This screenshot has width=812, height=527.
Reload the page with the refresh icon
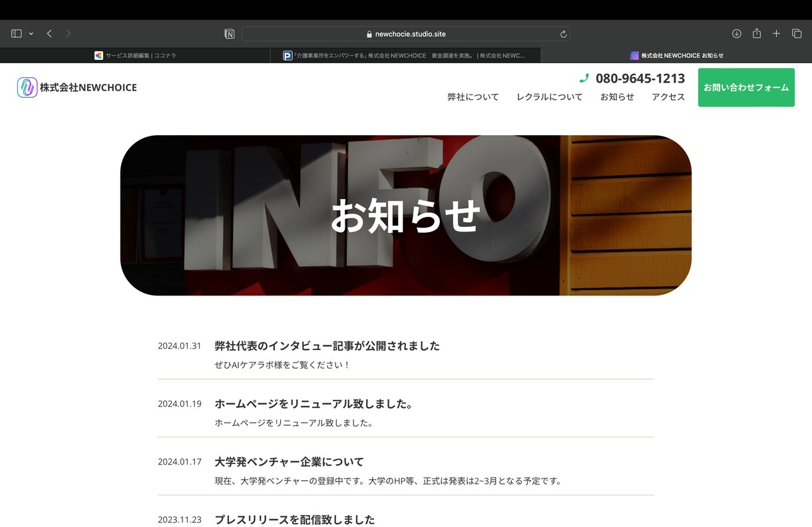point(563,34)
